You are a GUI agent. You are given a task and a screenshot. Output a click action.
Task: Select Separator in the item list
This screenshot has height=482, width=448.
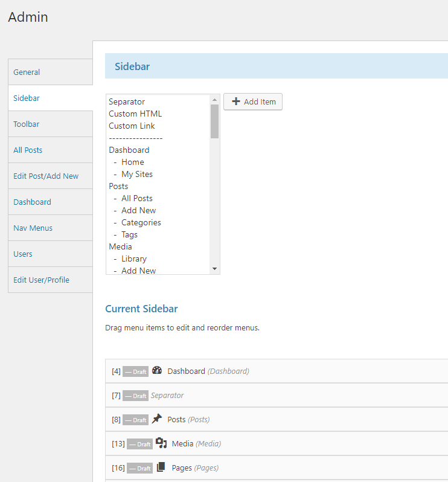pos(158,101)
